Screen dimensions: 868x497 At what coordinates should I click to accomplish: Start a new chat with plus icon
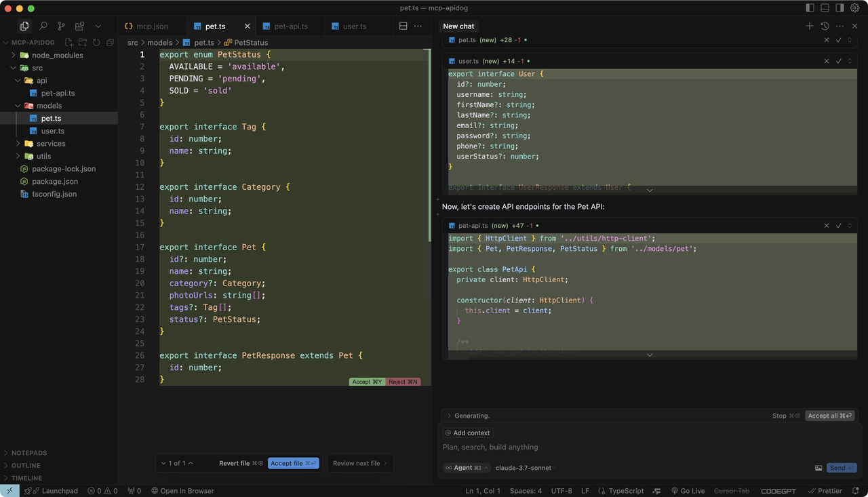tap(810, 26)
